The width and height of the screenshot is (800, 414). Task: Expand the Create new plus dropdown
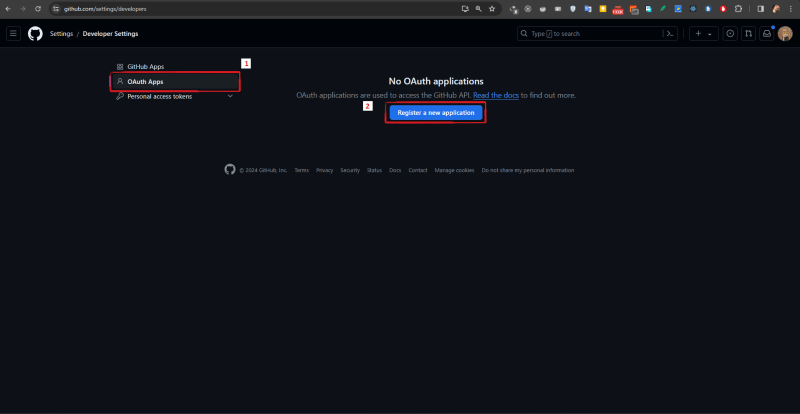coord(704,34)
